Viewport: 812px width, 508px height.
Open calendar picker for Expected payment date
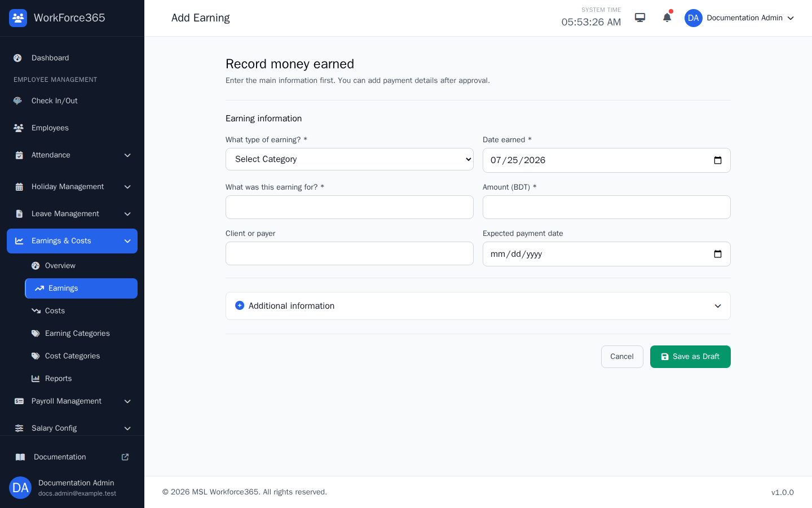point(718,254)
